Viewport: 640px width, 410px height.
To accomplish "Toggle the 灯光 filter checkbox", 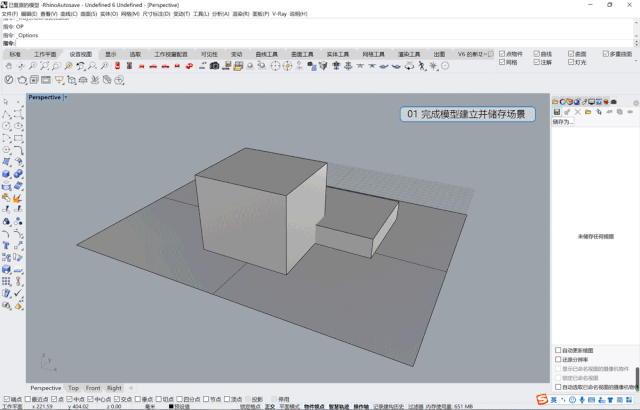I will point(571,62).
